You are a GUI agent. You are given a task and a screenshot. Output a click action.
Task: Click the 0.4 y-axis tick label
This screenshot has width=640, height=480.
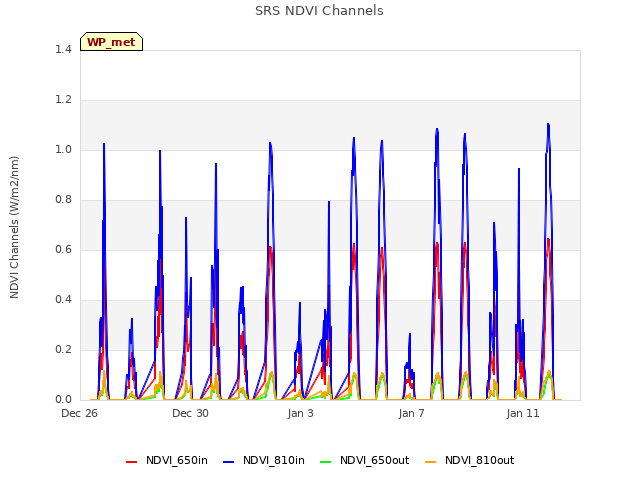[x=63, y=300]
